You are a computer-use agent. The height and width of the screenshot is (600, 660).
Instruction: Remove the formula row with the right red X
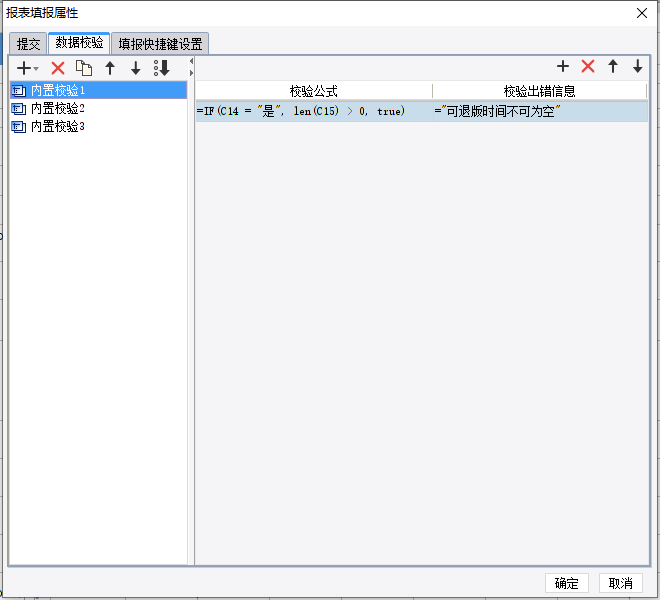[x=588, y=66]
